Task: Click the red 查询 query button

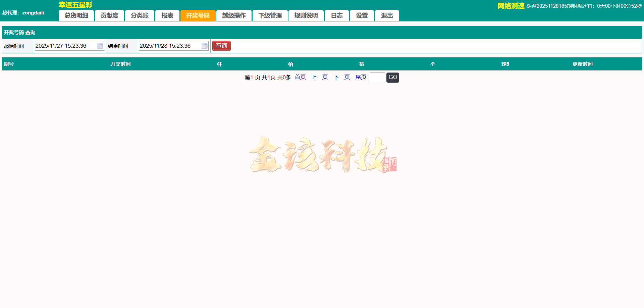Action: point(221,46)
